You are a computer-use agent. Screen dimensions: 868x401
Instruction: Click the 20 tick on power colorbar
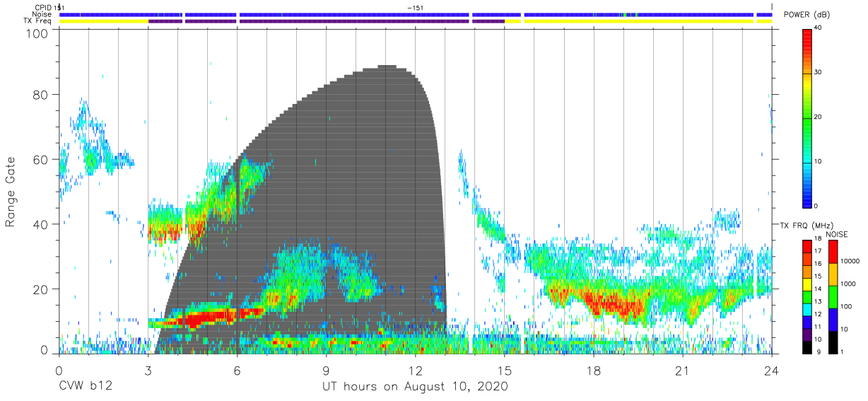(x=819, y=117)
